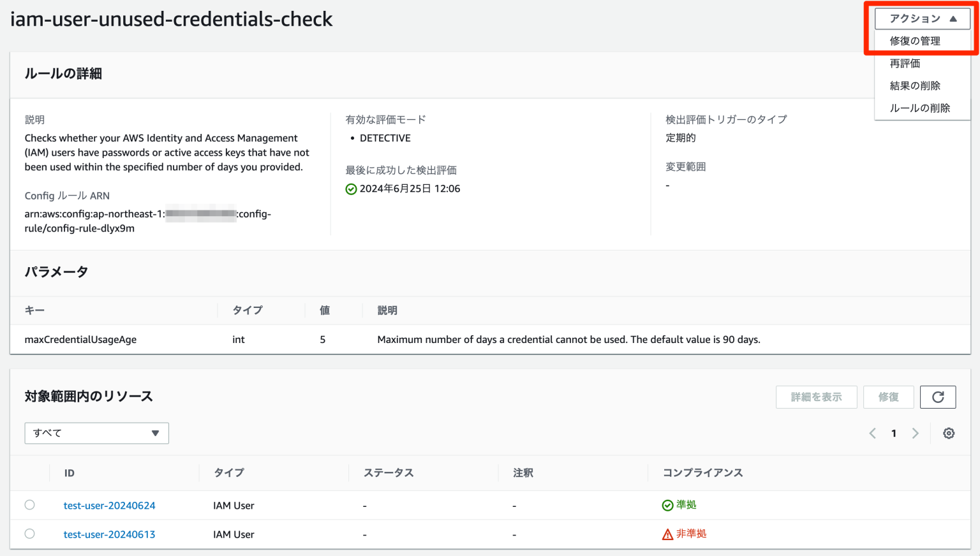This screenshot has width=980, height=556.
Task: Click the green circle icon for test-user-20240624 compliance
Action: pos(667,504)
